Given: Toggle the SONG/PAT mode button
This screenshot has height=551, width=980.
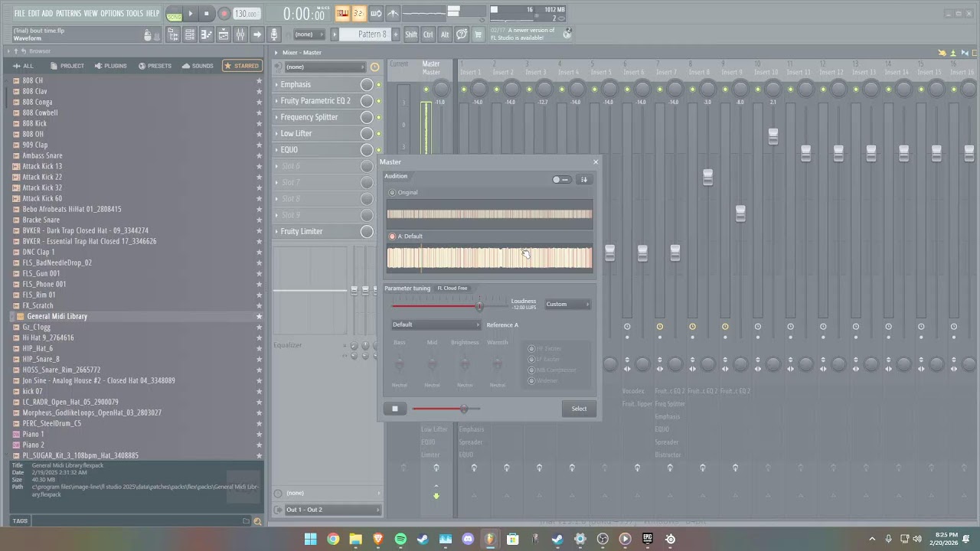Looking at the screenshot, I should pos(174,14).
